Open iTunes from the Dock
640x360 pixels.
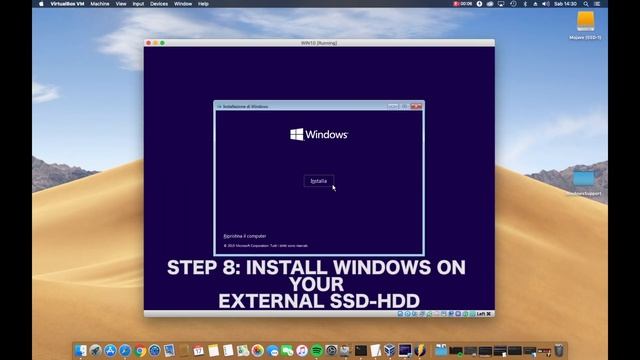(x=302, y=351)
